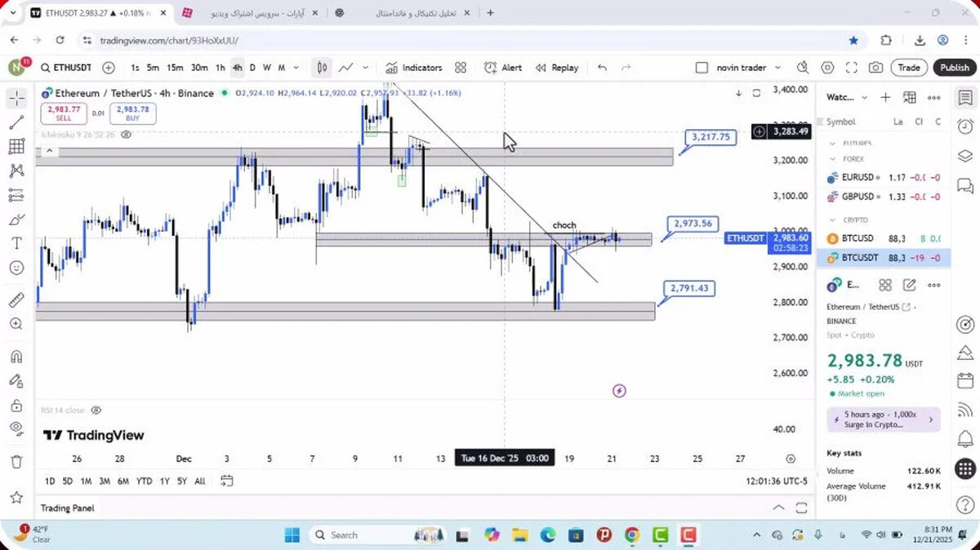The height and width of the screenshot is (550, 980).
Task: Open the novin trader layout dropdown
Action: pos(749,68)
